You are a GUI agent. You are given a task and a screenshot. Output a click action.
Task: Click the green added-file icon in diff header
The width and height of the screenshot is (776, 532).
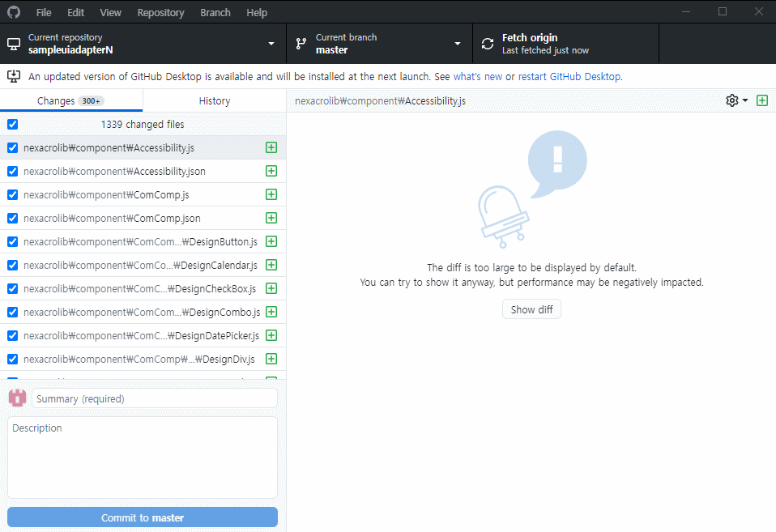(762, 100)
